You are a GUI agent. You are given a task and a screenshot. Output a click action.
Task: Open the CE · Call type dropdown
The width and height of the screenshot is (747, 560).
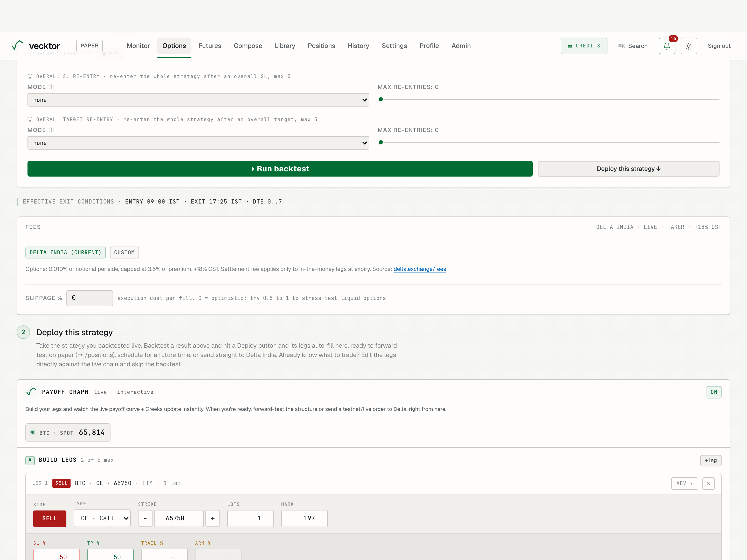point(102,518)
